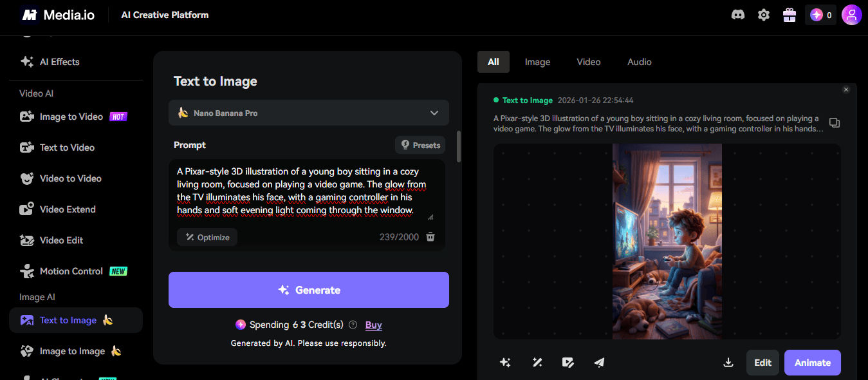This screenshot has width=868, height=380.
Task: Open the Image to Video tool
Action: point(71,116)
